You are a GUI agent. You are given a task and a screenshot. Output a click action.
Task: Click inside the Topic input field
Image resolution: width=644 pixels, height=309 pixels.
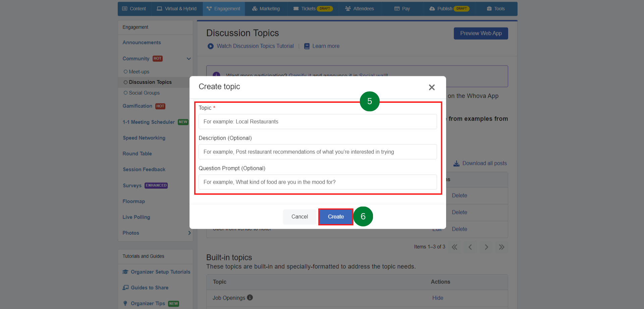(x=317, y=122)
